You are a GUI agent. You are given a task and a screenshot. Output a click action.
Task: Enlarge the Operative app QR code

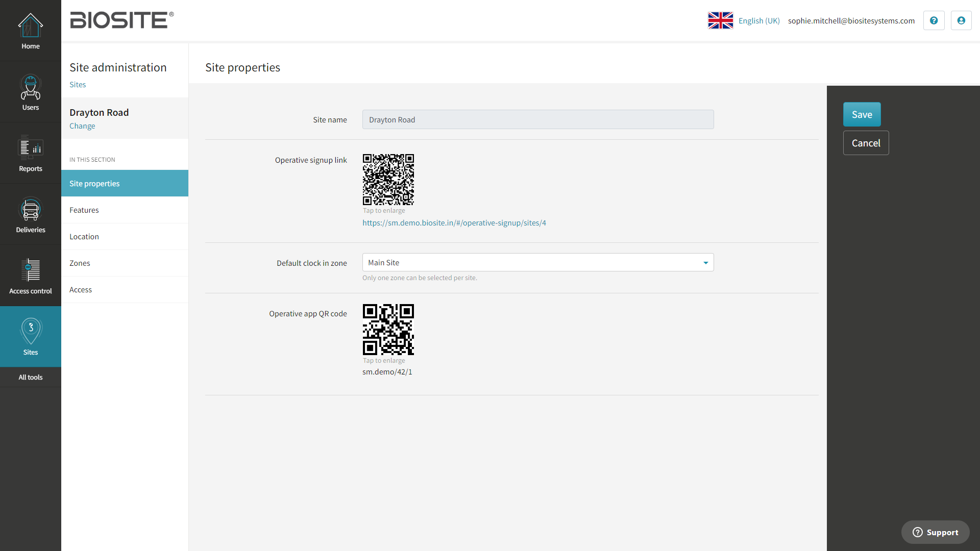[388, 330]
